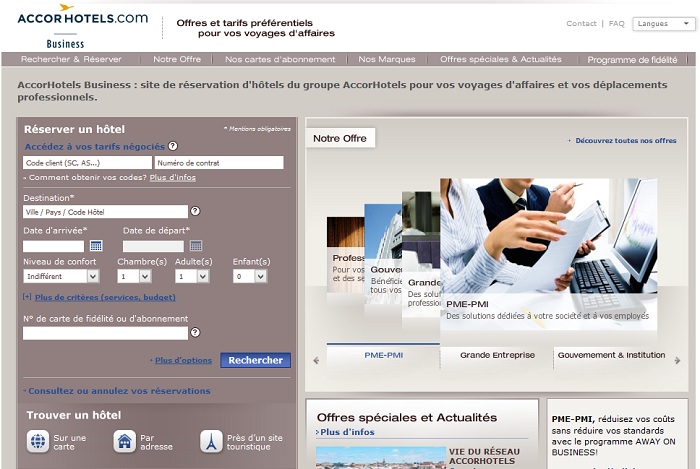Click Plus d'infos under Offres spéciales
700x469 pixels.
[x=347, y=432]
